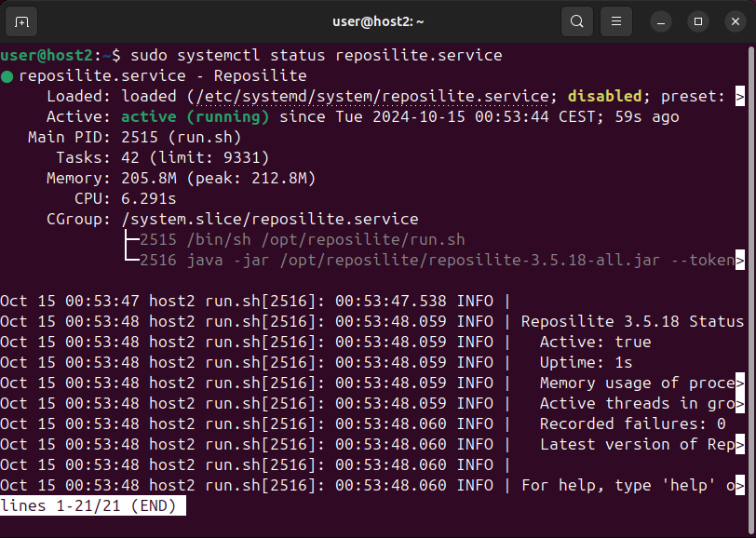Click the CGroup path /system.slice/reposilite.service
This screenshot has height=538, width=756.
pyautogui.click(x=270, y=220)
